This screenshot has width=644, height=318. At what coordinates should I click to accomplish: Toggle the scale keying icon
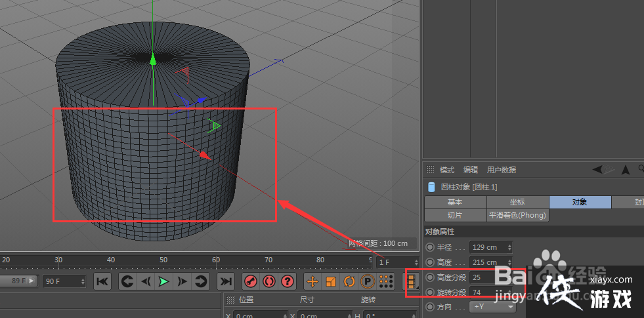pos(331,281)
